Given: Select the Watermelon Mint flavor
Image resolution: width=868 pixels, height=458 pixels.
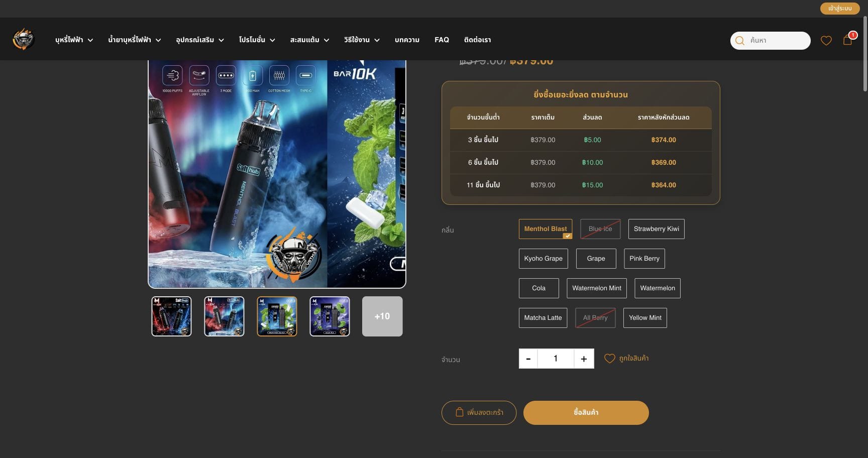Looking at the screenshot, I should coord(597,288).
